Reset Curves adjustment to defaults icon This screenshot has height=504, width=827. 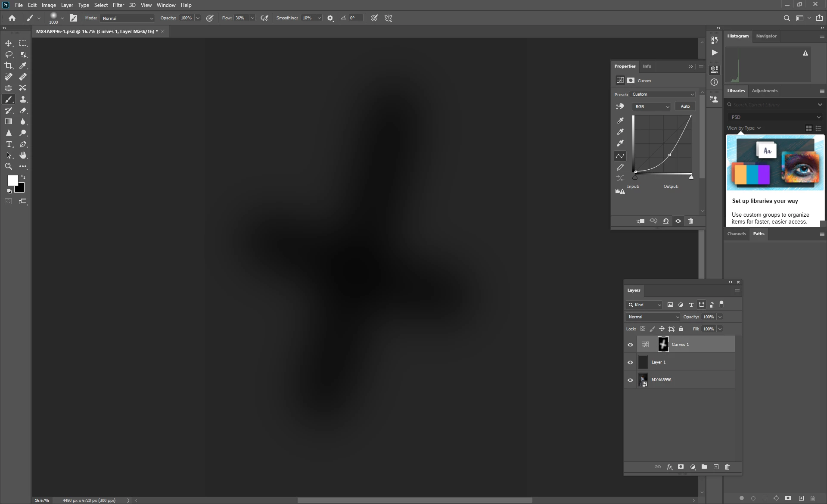(665, 221)
